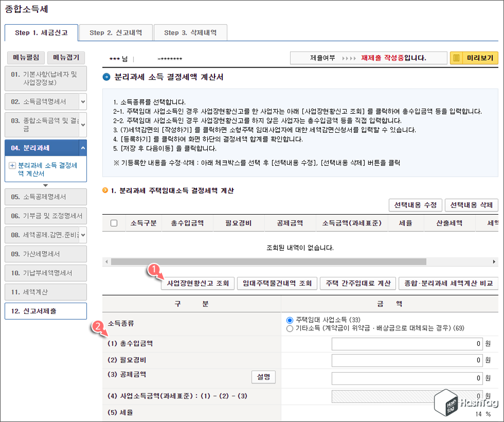The image size is (504, 422).
Task: Click the 선택내용 수정 button
Action: click(x=415, y=206)
